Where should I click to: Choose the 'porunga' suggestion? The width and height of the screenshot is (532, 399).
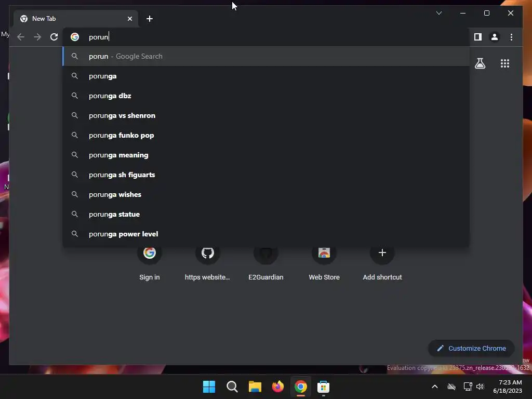pyautogui.click(x=266, y=76)
